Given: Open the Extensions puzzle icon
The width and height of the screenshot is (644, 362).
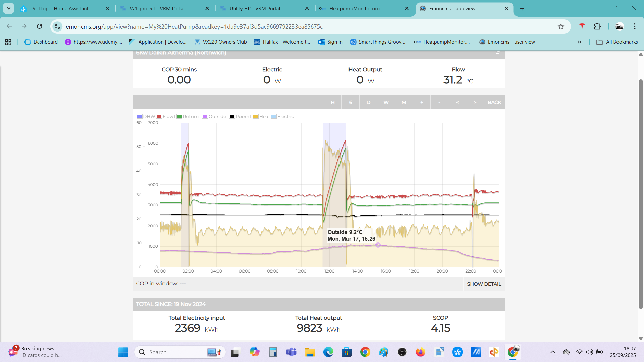Looking at the screenshot, I should (x=597, y=26).
